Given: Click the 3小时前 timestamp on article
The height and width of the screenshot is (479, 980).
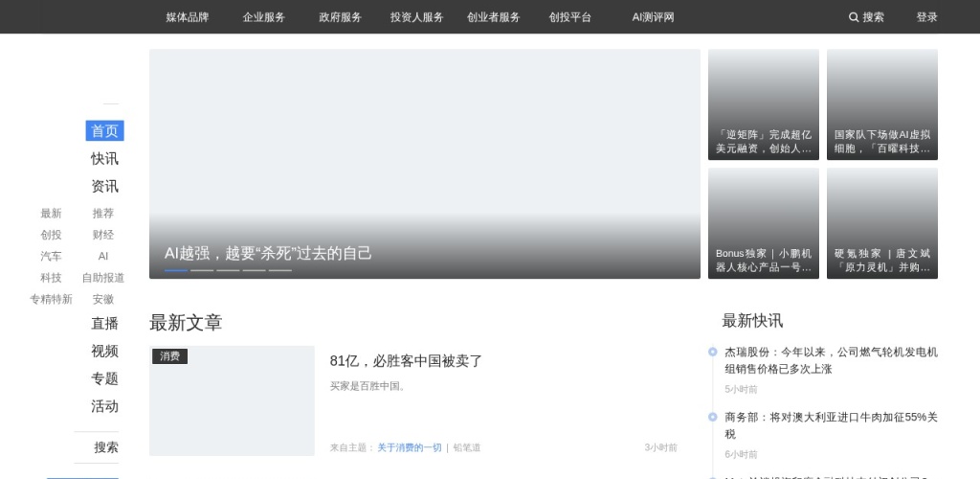Looking at the screenshot, I should (x=660, y=447).
